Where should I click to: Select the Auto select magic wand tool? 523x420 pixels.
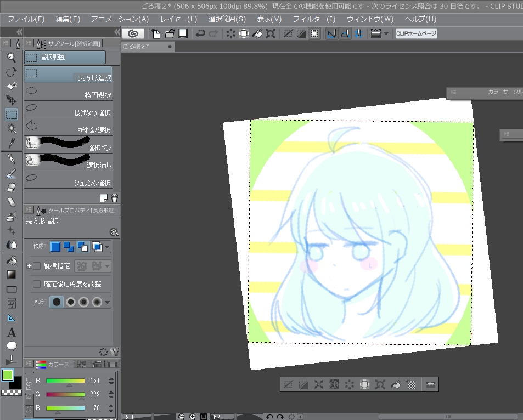(12, 128)
